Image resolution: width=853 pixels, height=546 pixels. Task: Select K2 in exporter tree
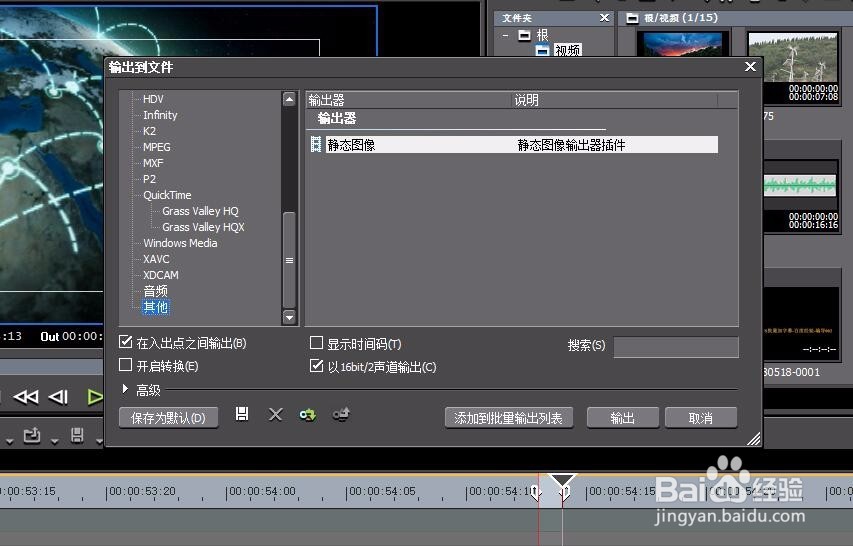coord(149,131)
